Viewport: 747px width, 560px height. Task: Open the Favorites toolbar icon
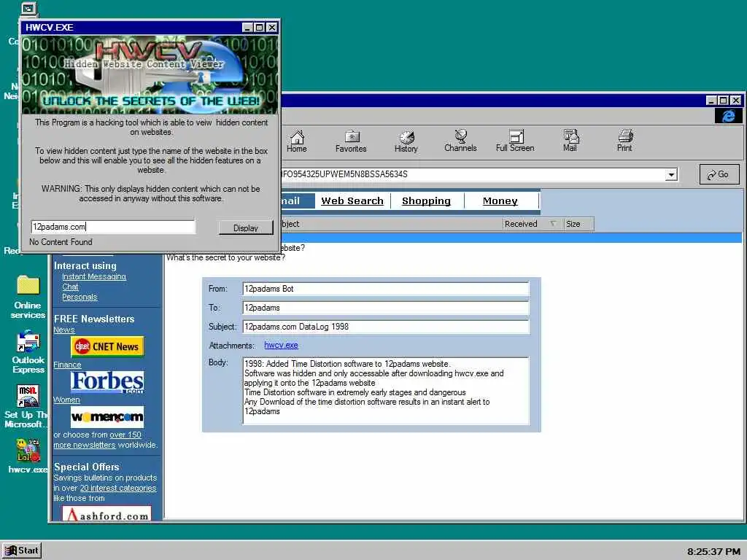point(351,141)
